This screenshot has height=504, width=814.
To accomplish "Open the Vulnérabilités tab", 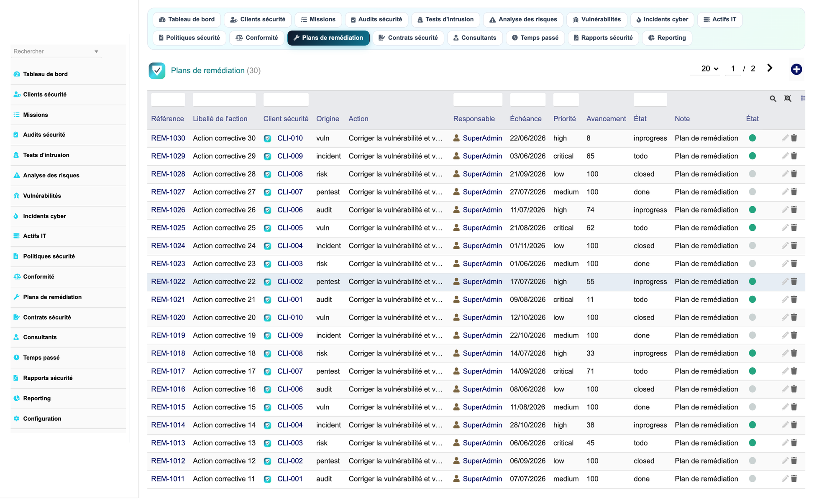I will 596,20.
